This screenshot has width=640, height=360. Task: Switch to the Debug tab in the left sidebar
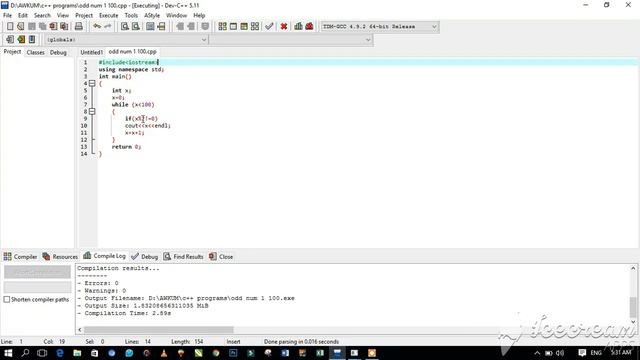58,52
